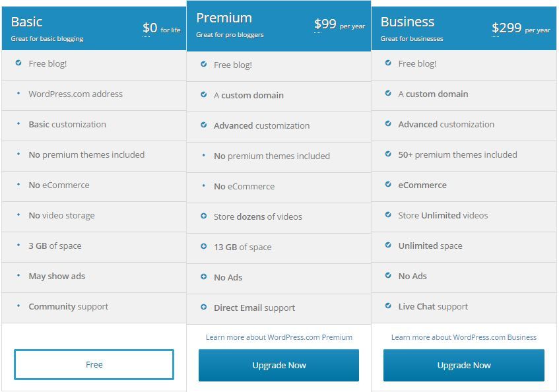The width and height of the screenshot is (559, 392).
Task: Open Learn more about WordPress.com Premium link
Action: [279, 337]
